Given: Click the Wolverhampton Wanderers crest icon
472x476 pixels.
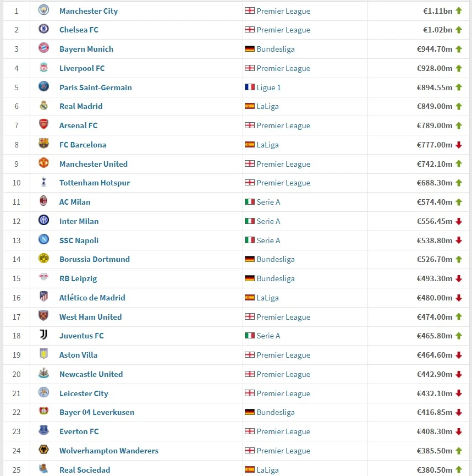Looking at the screenshot, I should (x=43, y=450).
